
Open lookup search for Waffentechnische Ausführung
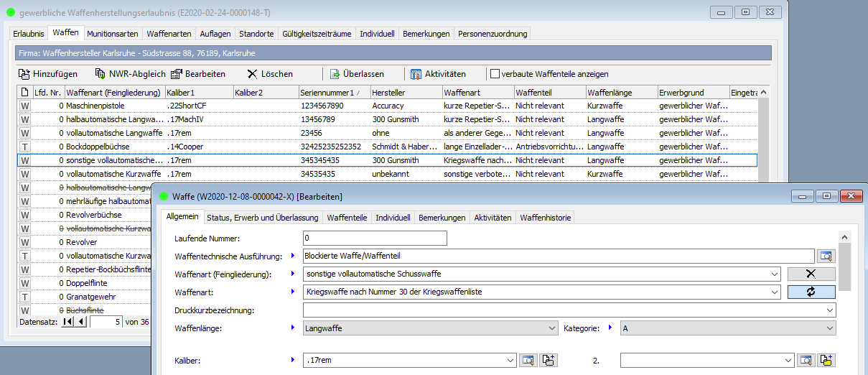tap(825, 256)
